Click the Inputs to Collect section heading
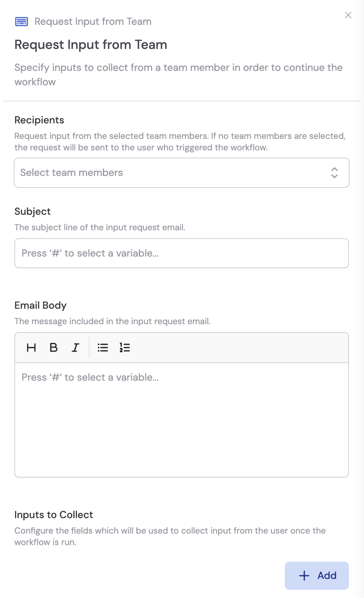The height and width of the screenshot is (598, 364). point(53,515)
